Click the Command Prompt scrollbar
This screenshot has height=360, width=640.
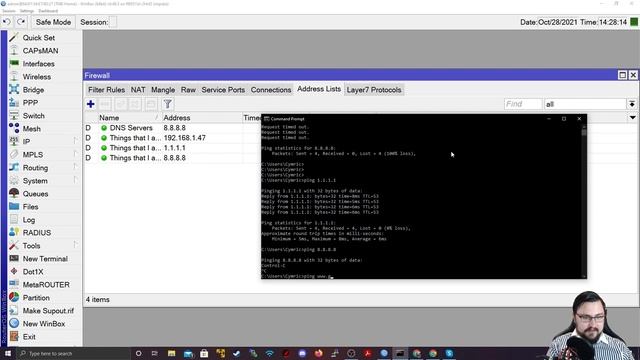point(584,201)
